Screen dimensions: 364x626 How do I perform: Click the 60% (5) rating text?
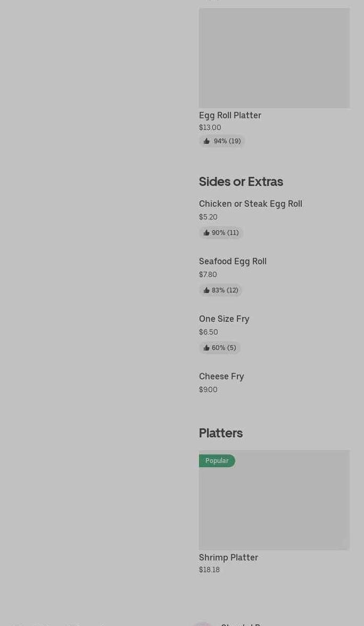(x=224, y=348)
